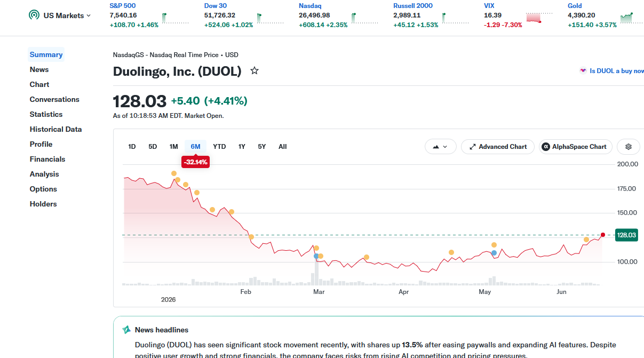Select the YTD range tab
644x358 pixels.
coord(219,147)
